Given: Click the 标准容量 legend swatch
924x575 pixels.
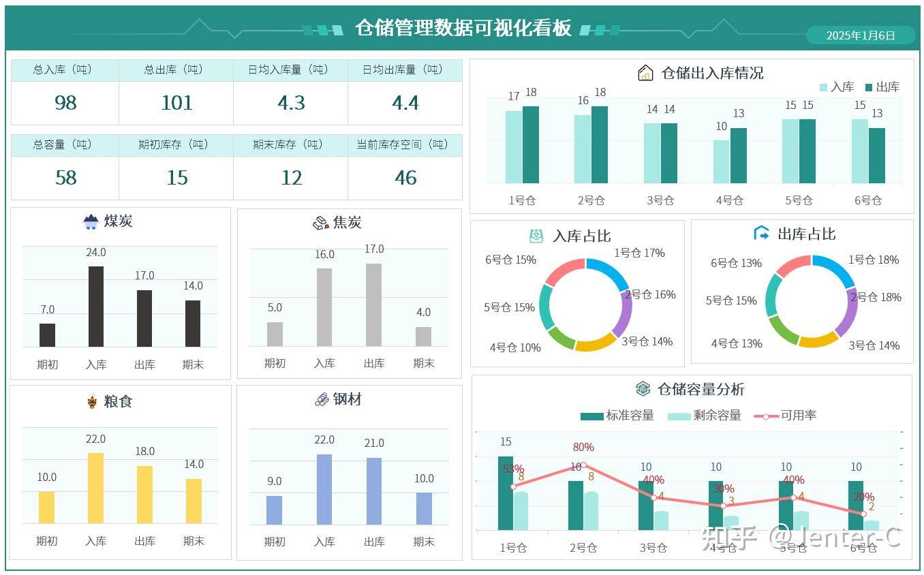Looking at the screenshot, I should 591,416.
